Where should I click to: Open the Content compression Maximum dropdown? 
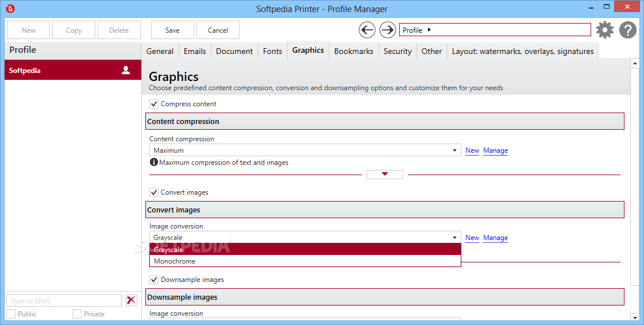pos(305,150)
